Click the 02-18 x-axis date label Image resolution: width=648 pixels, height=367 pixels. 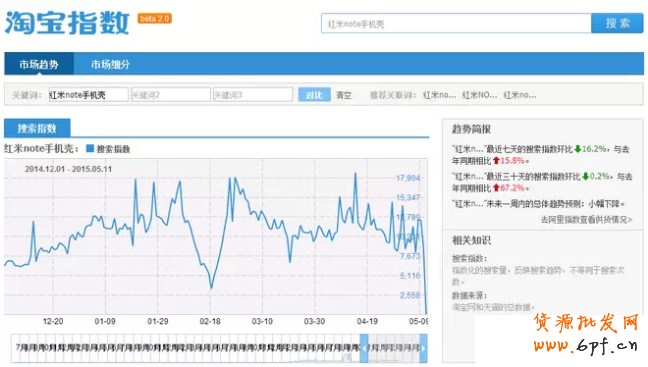[210, 322]
